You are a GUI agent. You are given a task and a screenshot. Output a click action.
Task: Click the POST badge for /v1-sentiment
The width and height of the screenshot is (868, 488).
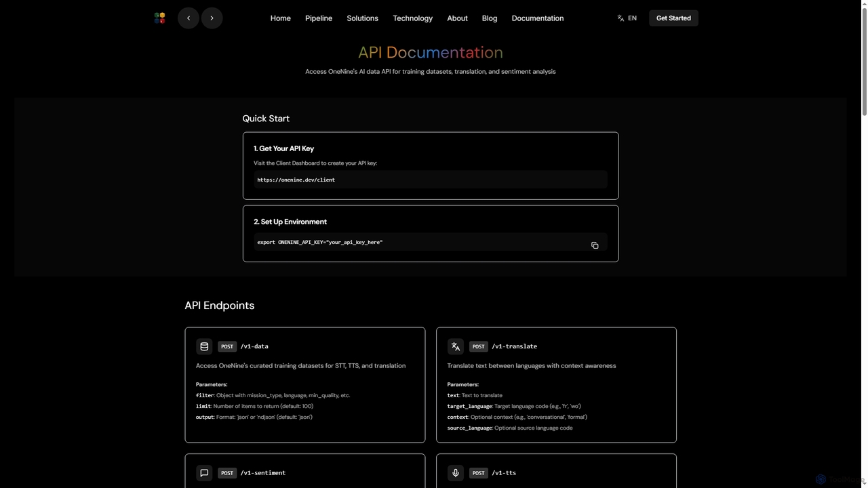pos(227,473)
